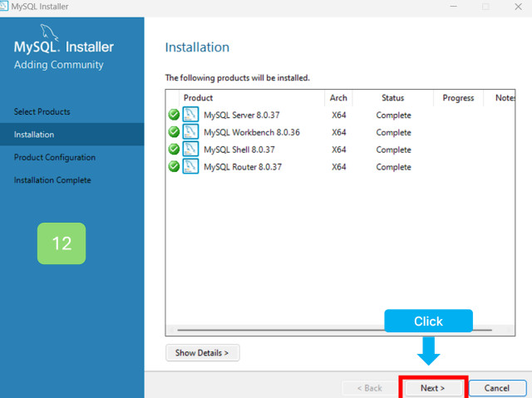The width and height of the screenshot is (532, 398).
Task: Minimize the MySQL Installer window
Action: (x=453, y=7)
